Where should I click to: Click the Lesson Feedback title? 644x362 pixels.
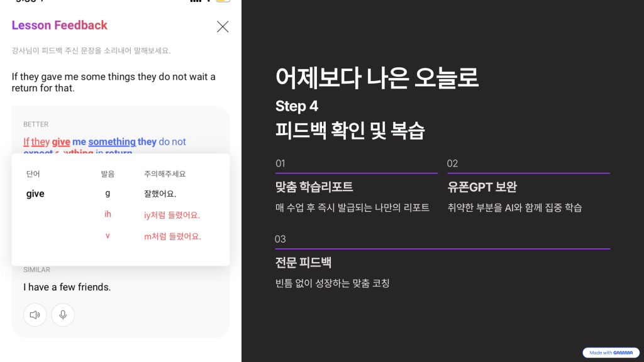pyautogui.click(x=60, y=25)
